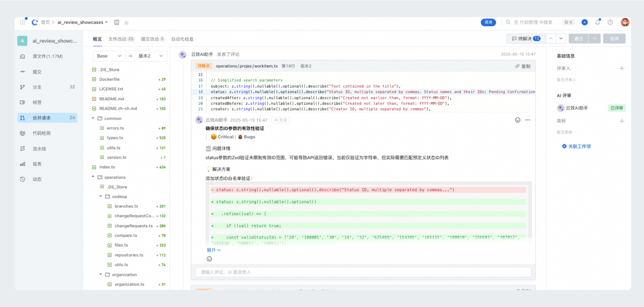
Task: Collapse the common folder
Action: point(93,118)
